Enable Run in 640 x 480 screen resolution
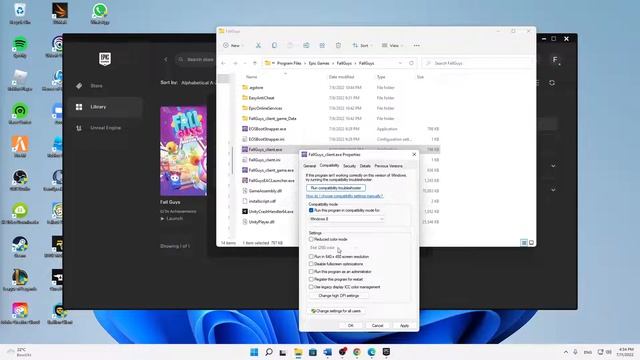Image resolution: width=640 pixels, height=360 pixels. 311,257
